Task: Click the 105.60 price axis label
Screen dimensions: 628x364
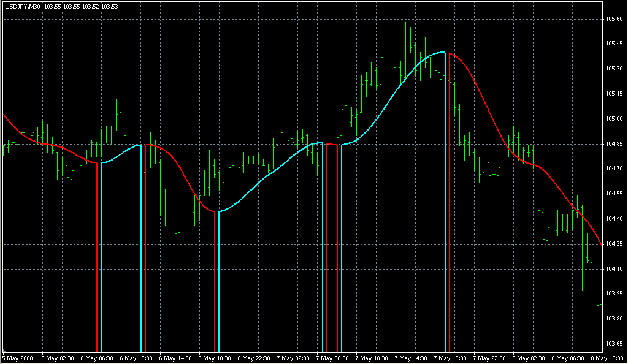Action: 615,18
